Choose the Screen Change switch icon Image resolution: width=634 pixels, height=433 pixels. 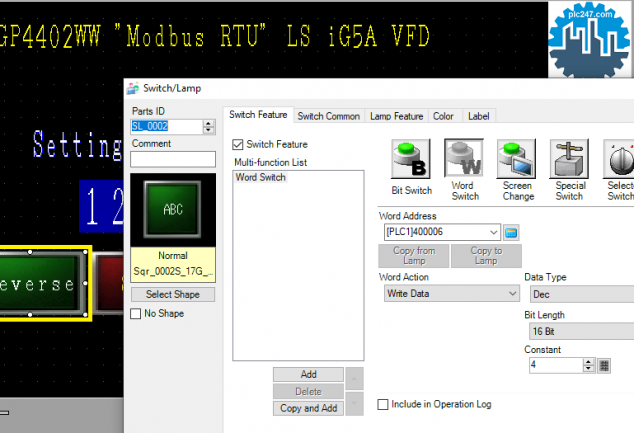click(x=516, y=158)
